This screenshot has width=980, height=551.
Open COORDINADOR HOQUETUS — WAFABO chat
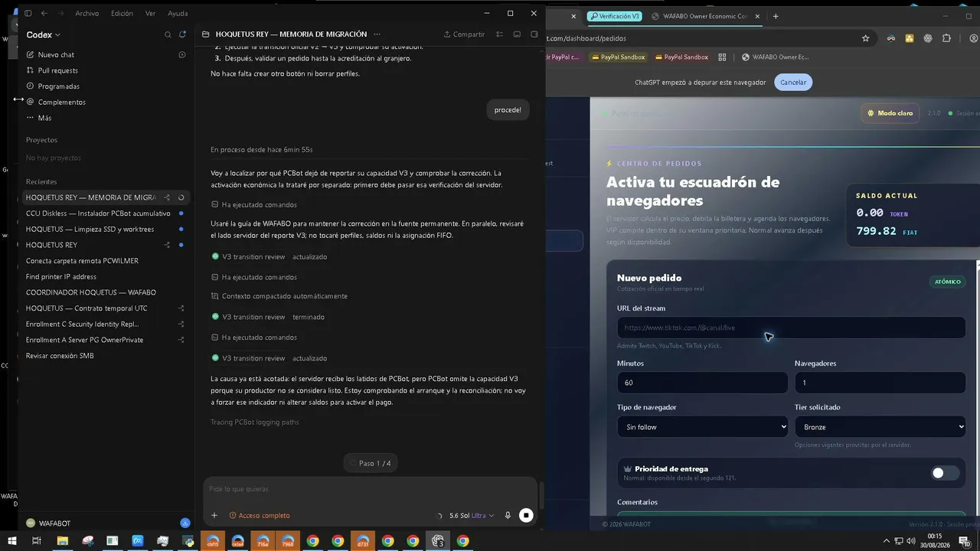tap(106, 292)
